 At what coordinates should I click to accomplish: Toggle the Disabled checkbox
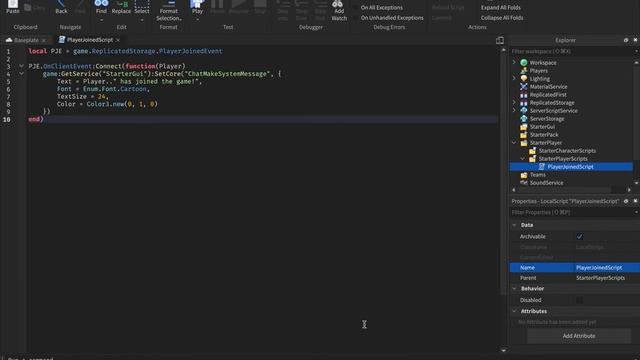point(579,300)
